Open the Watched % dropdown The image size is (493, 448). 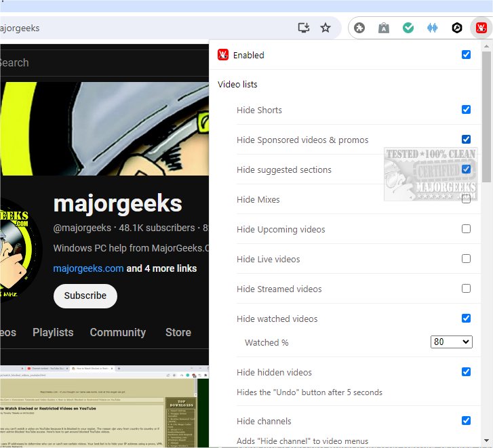coord(451,342)
